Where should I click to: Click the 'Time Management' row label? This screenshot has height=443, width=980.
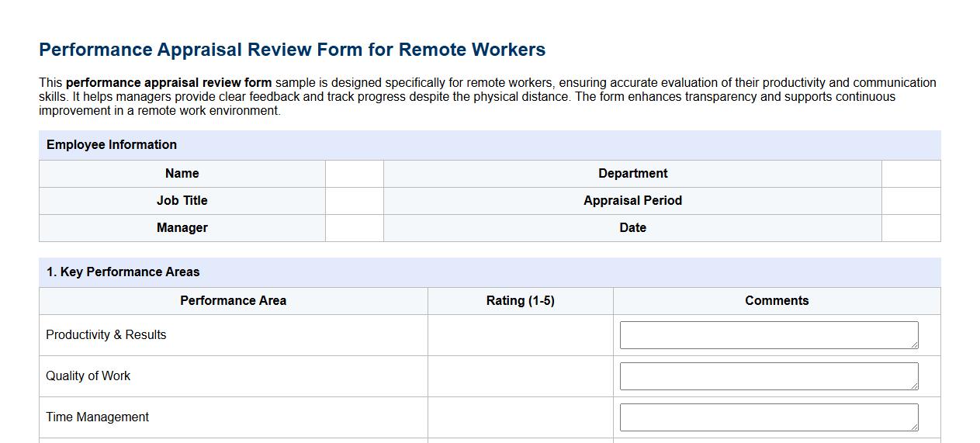pyautogui.click(x=98, y=417)
